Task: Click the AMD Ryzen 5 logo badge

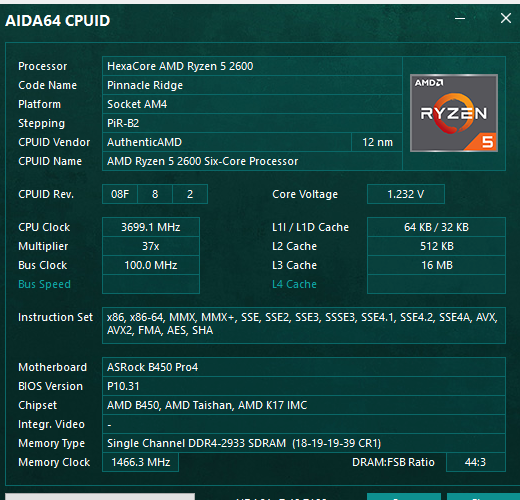Action: [454, 113]
